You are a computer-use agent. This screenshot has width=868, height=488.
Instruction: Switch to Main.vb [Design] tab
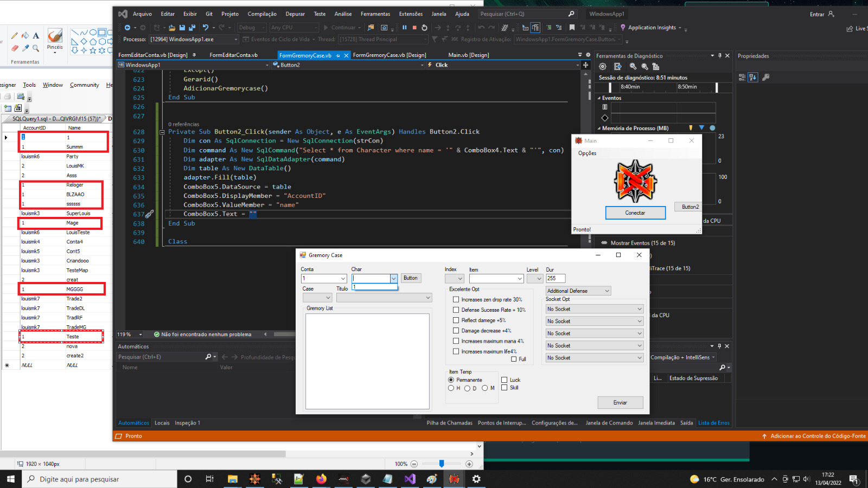469,55
